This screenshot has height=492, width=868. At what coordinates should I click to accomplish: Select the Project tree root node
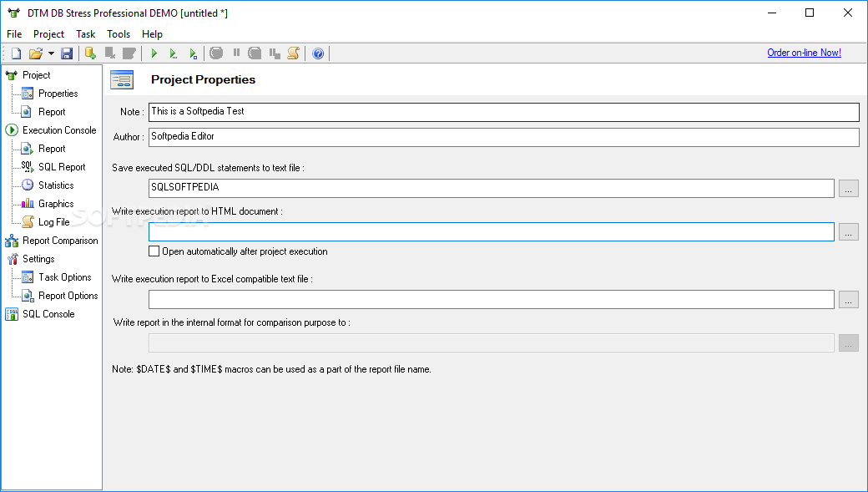point(37,75)
